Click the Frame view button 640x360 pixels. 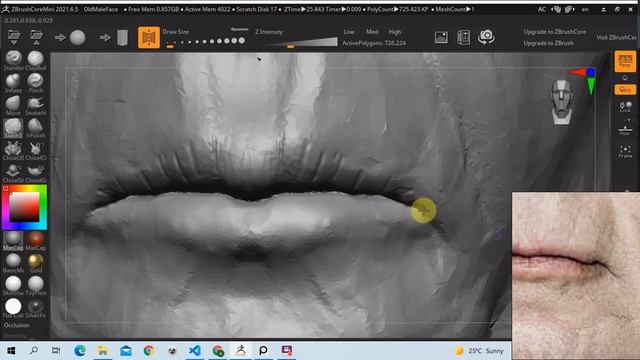tap(625, 152)
